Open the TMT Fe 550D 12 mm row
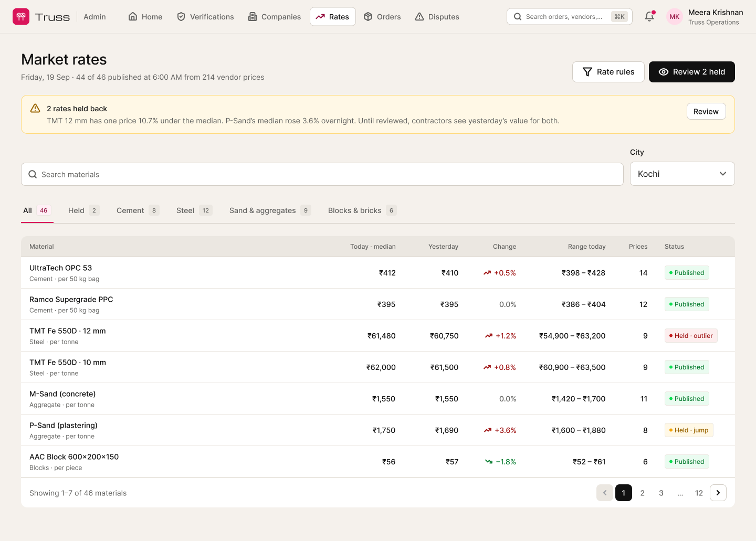The height and width of the screenshot is (541, 756). (378, 336)
